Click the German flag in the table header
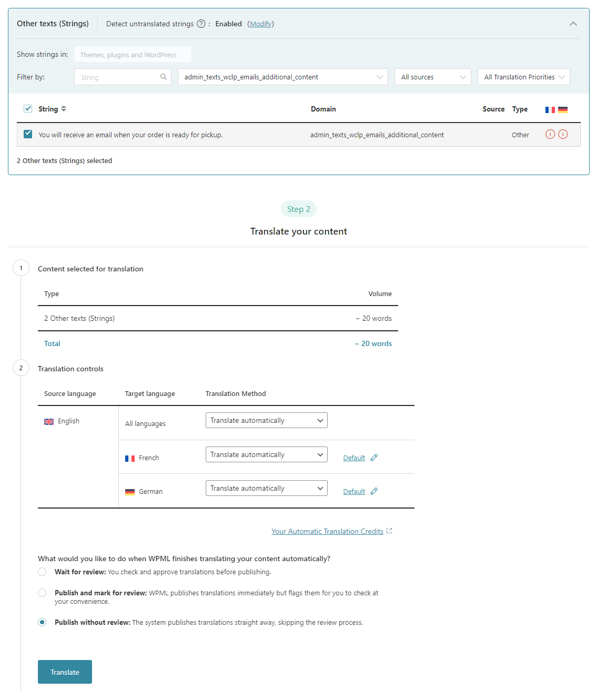Image resolution: width=597 pixels, height=700 pixels. tap(563, 109)
